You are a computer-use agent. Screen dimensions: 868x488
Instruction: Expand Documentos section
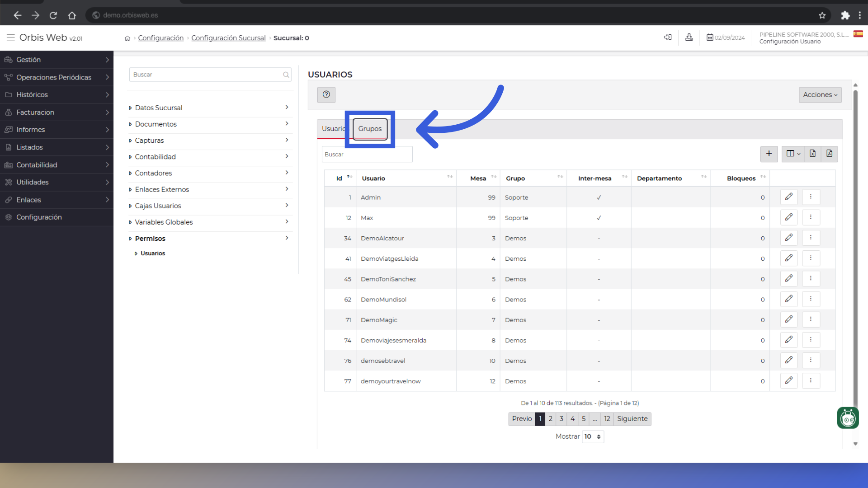[209, 124]
